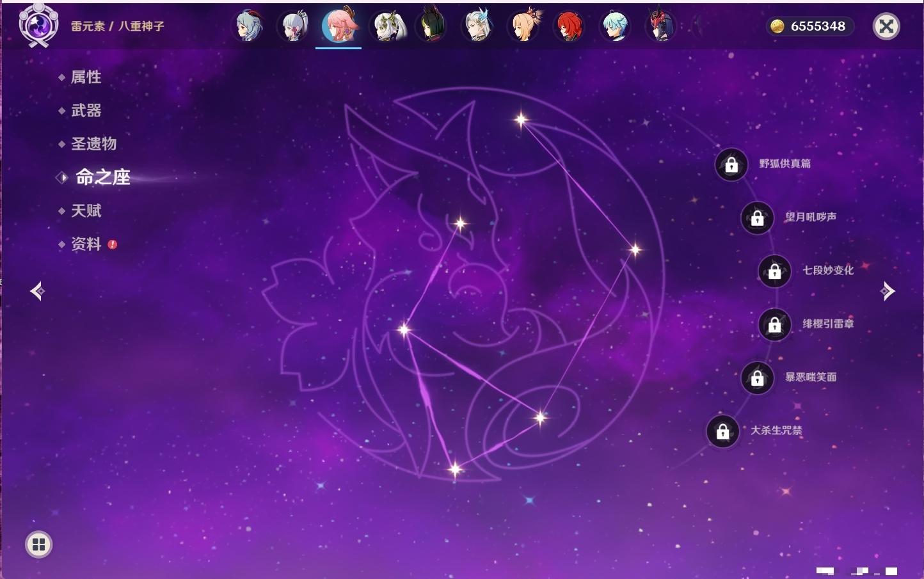Close the character screen with X
The width and height of the screenshot is (924, 579).
[886, 26]
